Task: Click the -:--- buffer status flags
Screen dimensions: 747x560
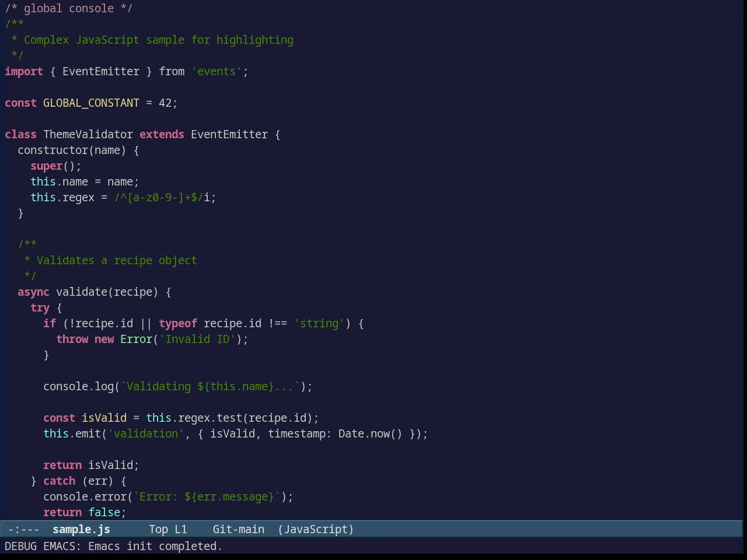Action: click(24, 529)
